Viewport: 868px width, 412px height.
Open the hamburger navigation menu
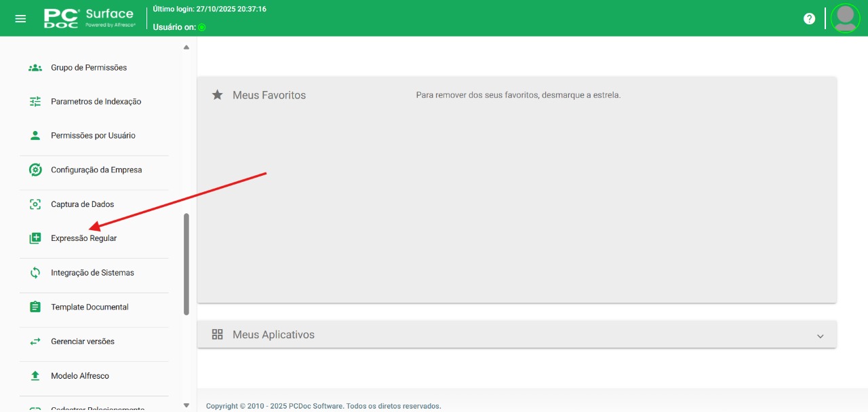click(20, 18)
